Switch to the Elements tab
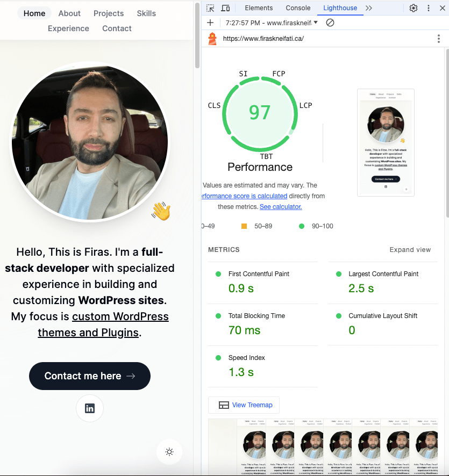The image size is (449, 476). point(259,8)
